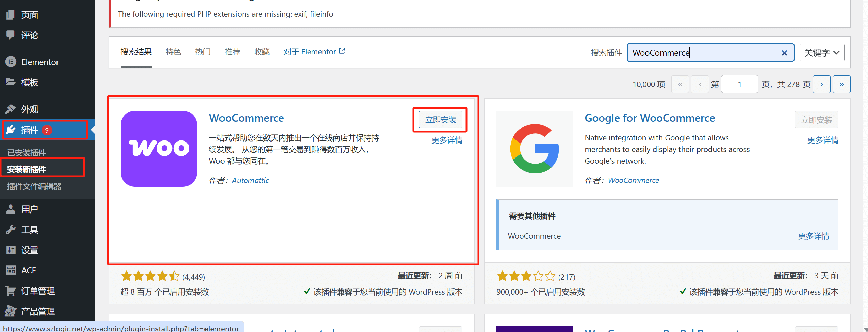Open 已安装插件 submenu item

point(27,153)
